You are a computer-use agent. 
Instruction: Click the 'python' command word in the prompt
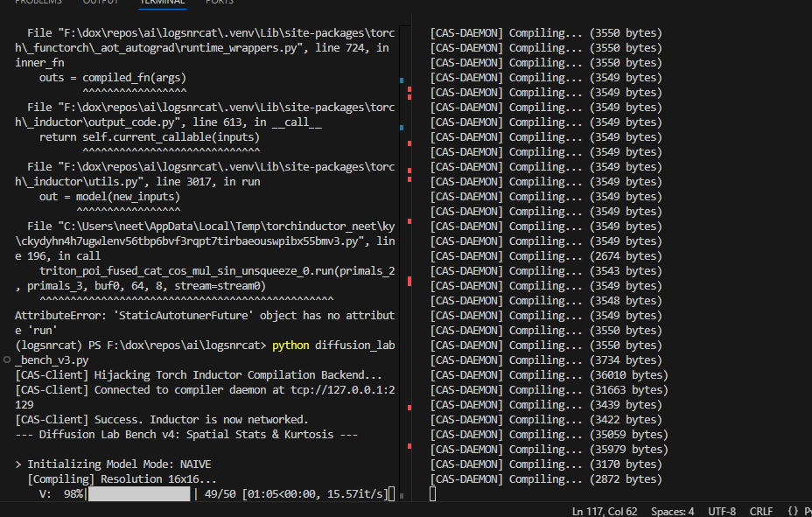point(290,346)
